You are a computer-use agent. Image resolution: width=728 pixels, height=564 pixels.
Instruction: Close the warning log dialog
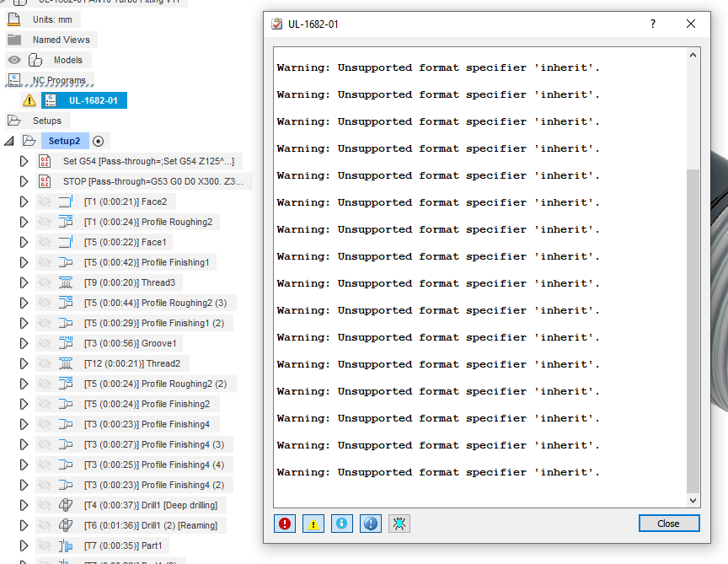tap(669, 524)
